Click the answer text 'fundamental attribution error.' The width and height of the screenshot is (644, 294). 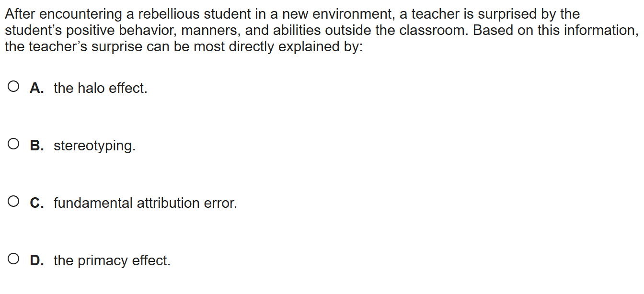(x=145, y=203)
